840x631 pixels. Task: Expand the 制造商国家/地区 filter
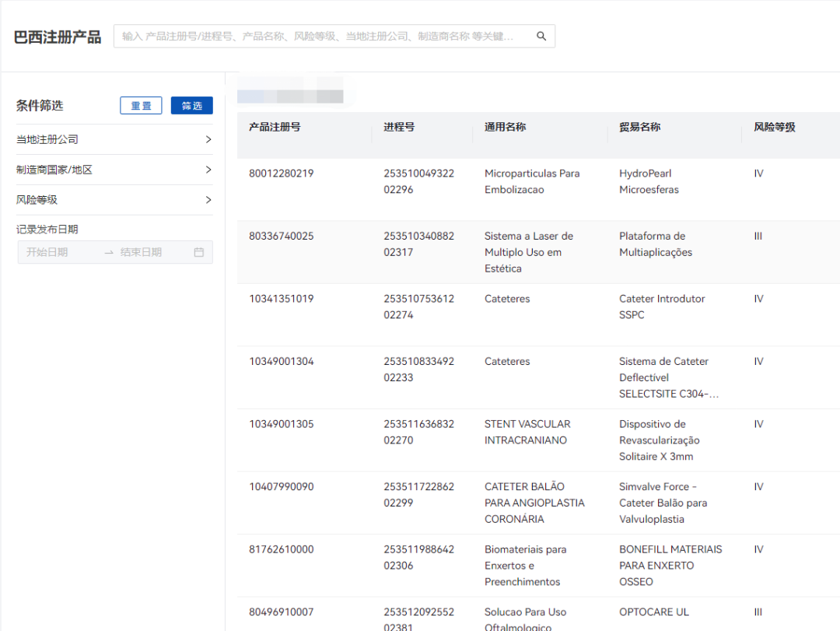pyautogui.click(x=114, y=170)
